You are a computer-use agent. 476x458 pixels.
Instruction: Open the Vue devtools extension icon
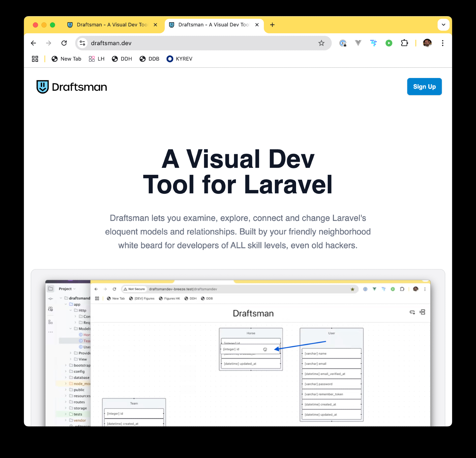pos(358,43)
